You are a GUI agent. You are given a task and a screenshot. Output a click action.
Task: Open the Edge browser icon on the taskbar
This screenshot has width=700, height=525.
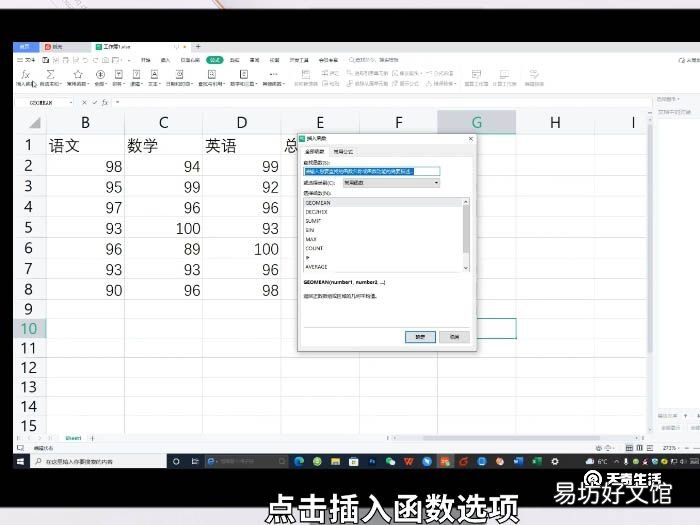point(299,461)
